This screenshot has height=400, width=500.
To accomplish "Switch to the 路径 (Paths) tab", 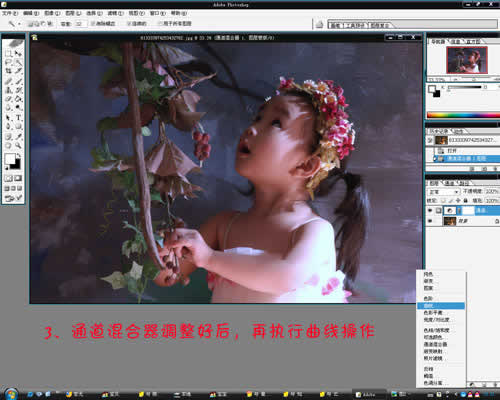I will (x=464, y=183).
